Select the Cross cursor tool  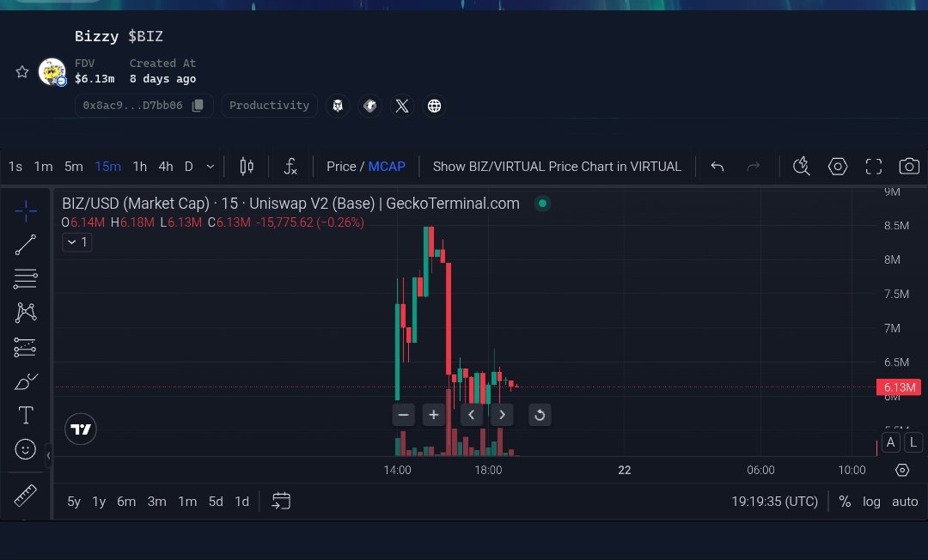26,210
